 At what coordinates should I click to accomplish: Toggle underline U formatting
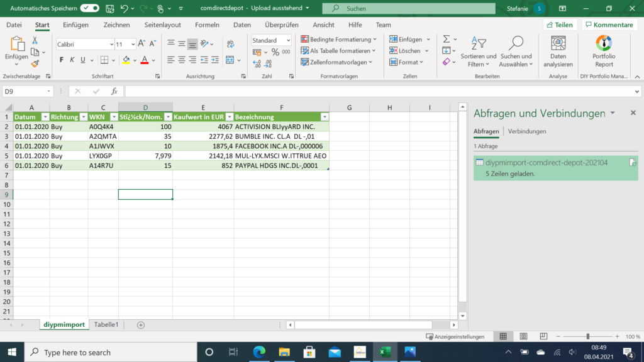point(82,60)
